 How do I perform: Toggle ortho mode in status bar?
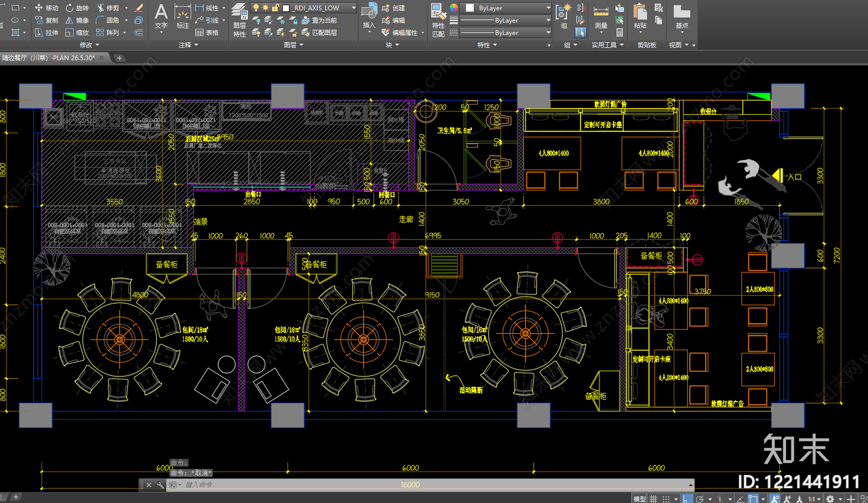[687, 499]
